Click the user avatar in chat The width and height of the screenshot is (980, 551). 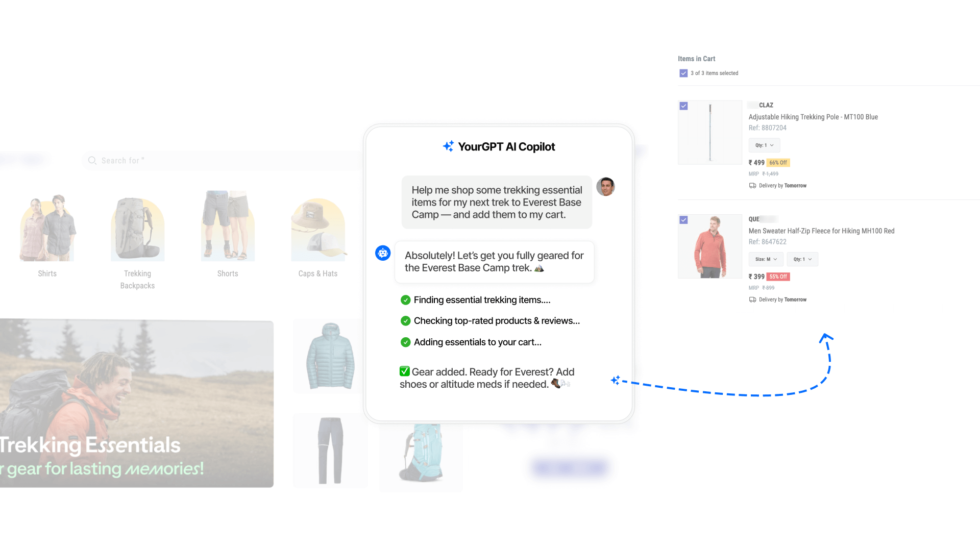pyautogui.click(x=605, y=187)
